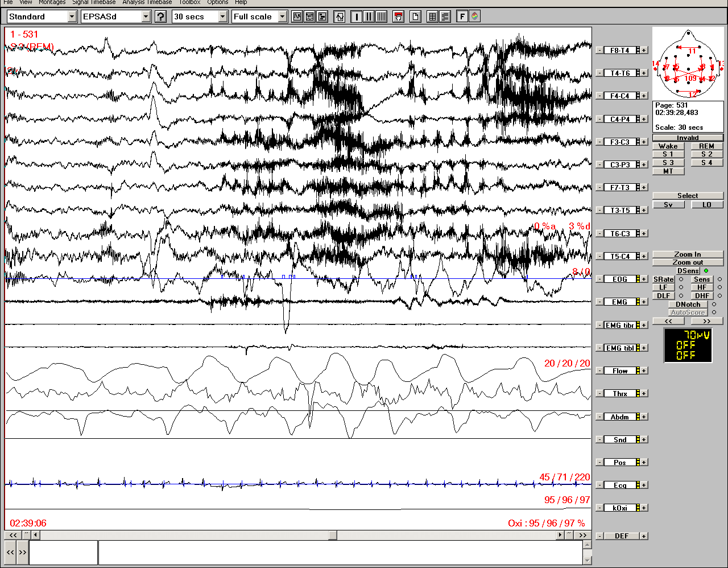This screenshot has width=728, height=568.
Task: Open the Toolbox menu
Action: click(189, 2)
